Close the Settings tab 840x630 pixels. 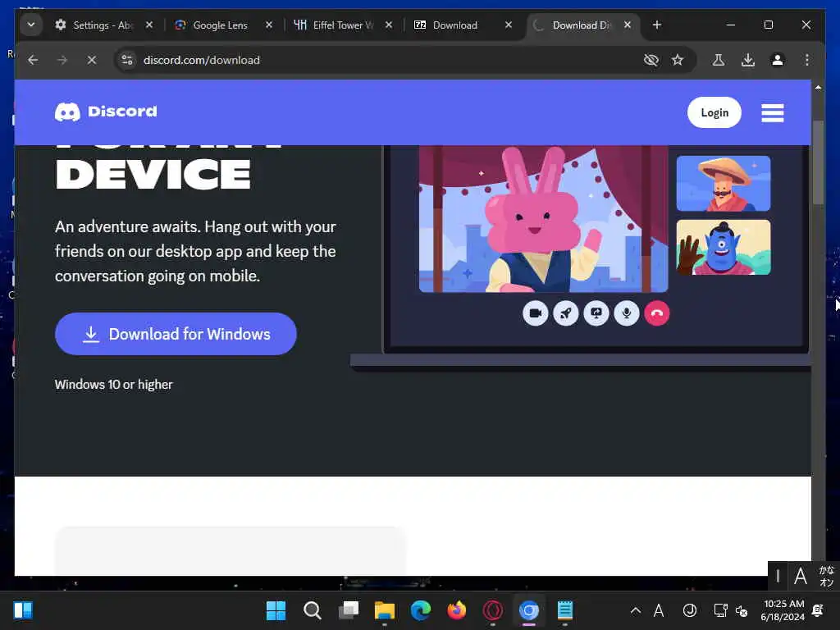pyautogui.click(x=149, y=25)
